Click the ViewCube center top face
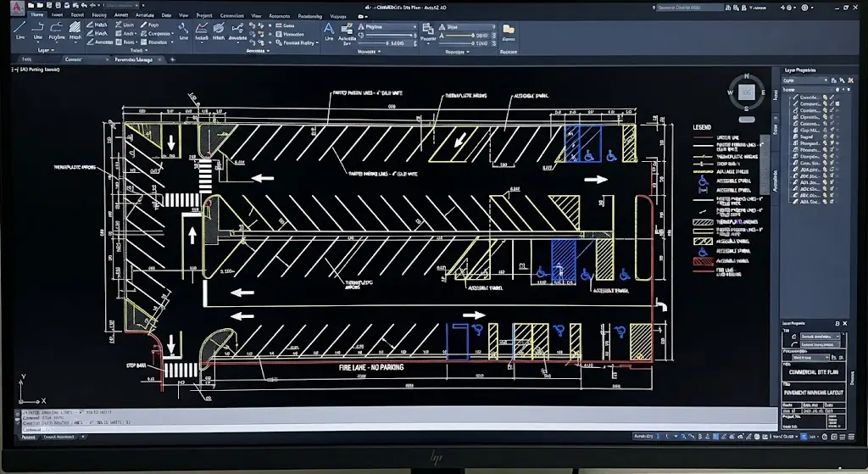The height and width of the screenshot is (474, 868). [746, 92]
